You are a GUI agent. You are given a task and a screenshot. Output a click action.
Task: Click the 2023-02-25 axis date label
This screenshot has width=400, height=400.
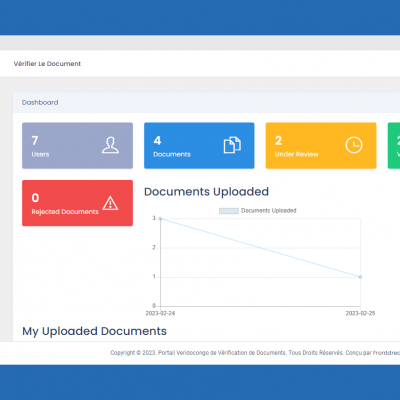point(360,313)
